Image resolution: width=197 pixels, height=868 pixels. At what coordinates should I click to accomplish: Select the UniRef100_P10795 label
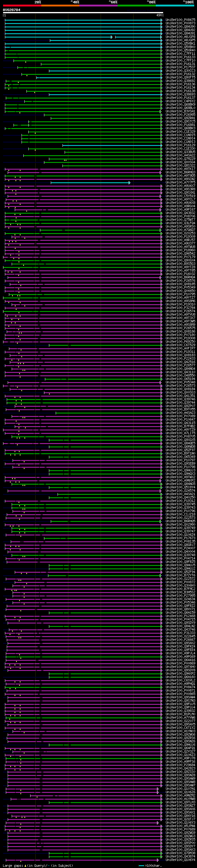pyautogui.click(x=180, y=294)
